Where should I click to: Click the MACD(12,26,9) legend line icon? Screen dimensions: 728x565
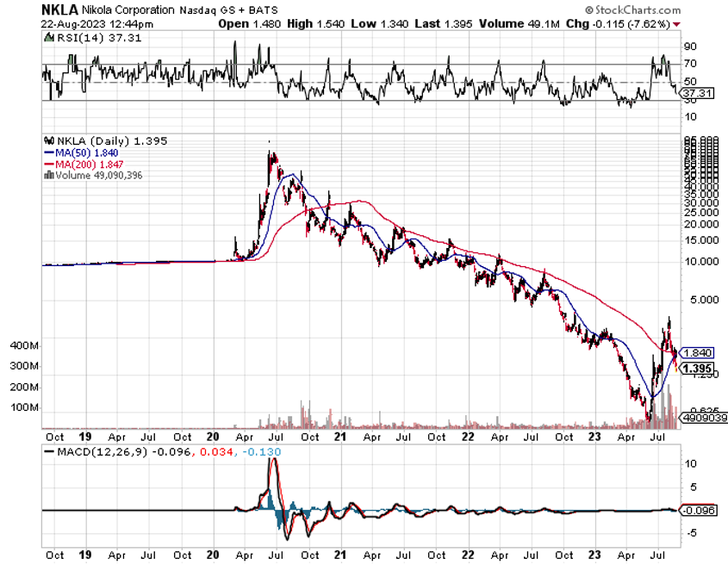pyautogui.click(x=49, y=453)
